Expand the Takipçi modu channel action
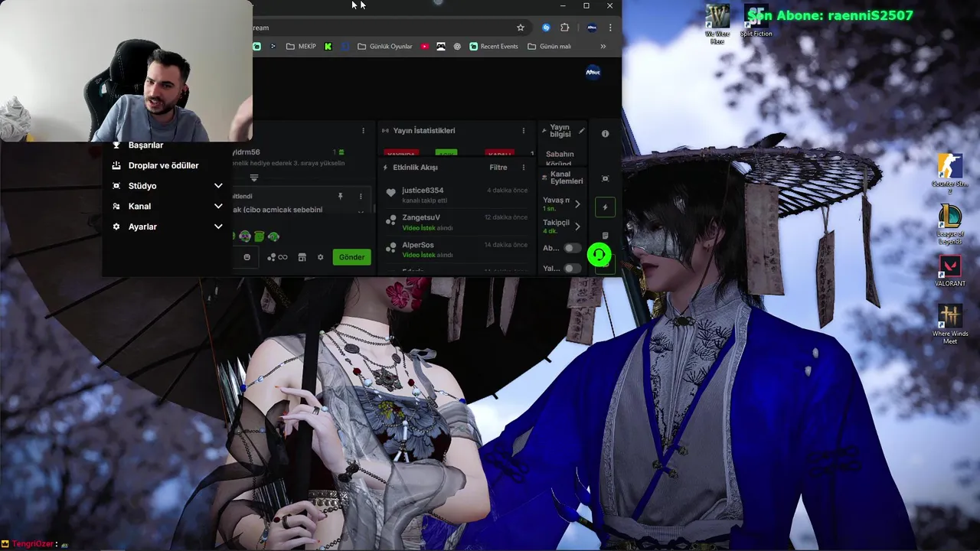The image size is (980, 551). (577, 227)
